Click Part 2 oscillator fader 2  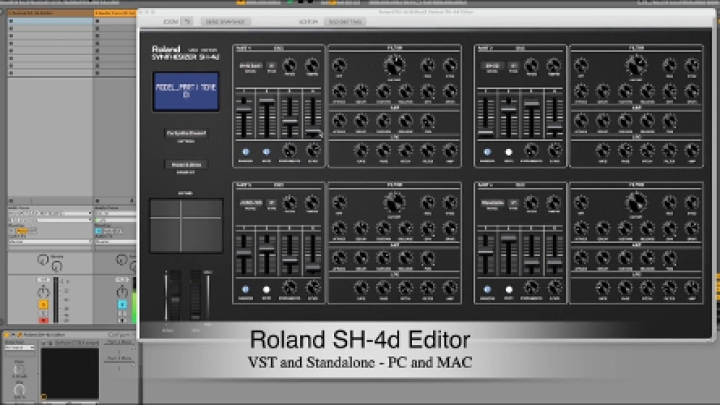tap(508, 116)
